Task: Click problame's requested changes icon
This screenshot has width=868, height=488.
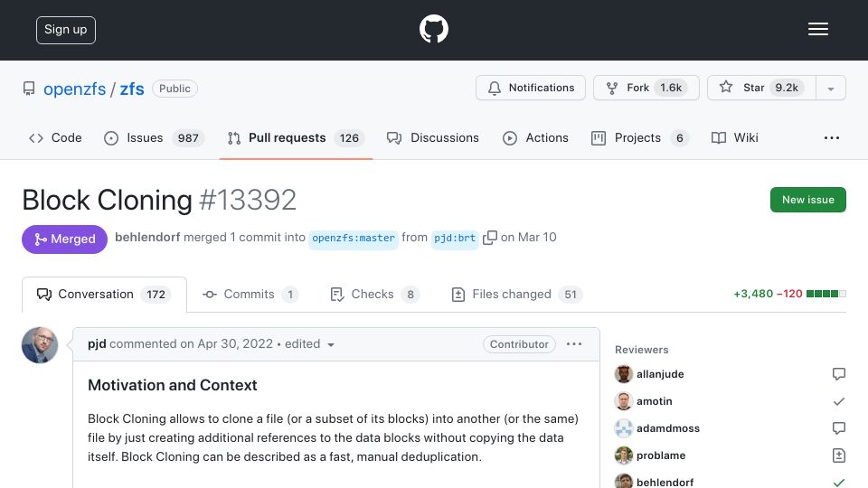Action: 839,455
